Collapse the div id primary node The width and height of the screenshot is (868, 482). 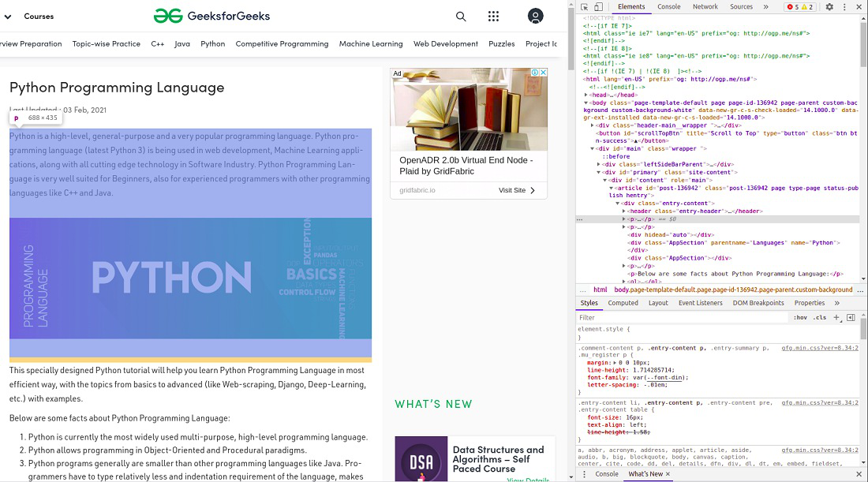[x=599, y=172]
